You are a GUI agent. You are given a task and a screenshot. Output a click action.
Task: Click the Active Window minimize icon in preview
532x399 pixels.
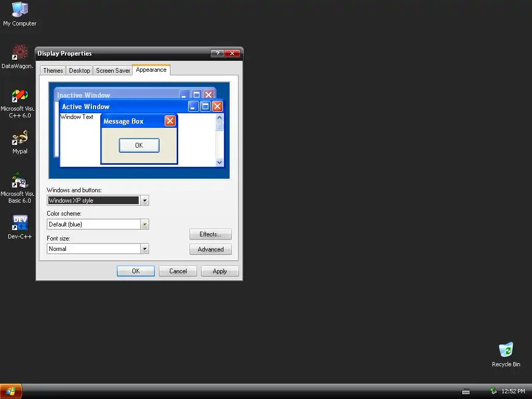[193, 107]
